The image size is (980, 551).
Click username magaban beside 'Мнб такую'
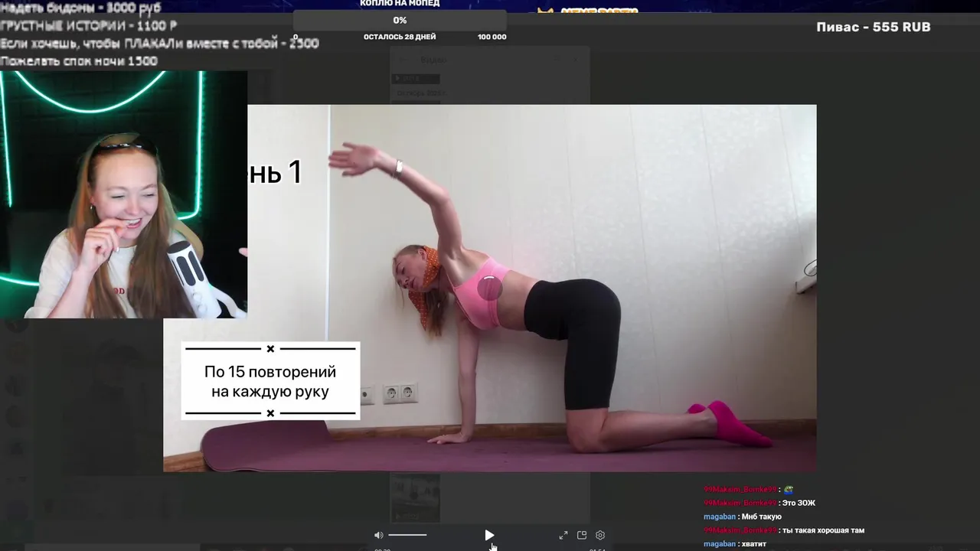click(x=719, y=517)
